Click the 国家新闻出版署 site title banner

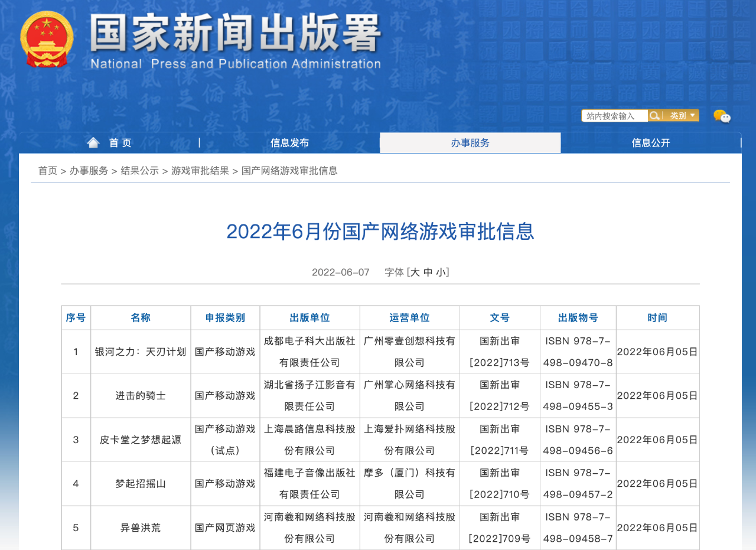click(x=235, y=40)
